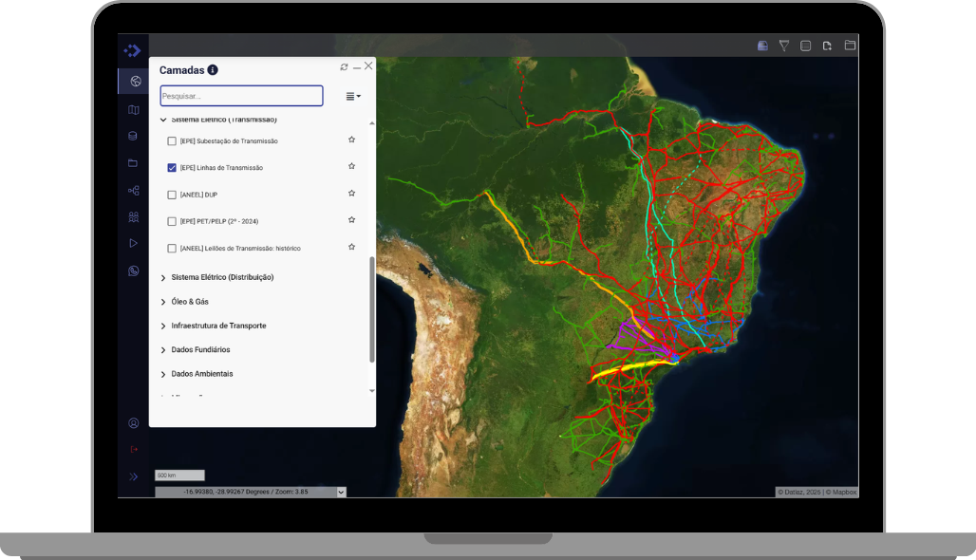Click the '[EPE] Linhas de Transmissão' label
The height and width of the screenshot is (560, 976).
click(x=221, y=168)
